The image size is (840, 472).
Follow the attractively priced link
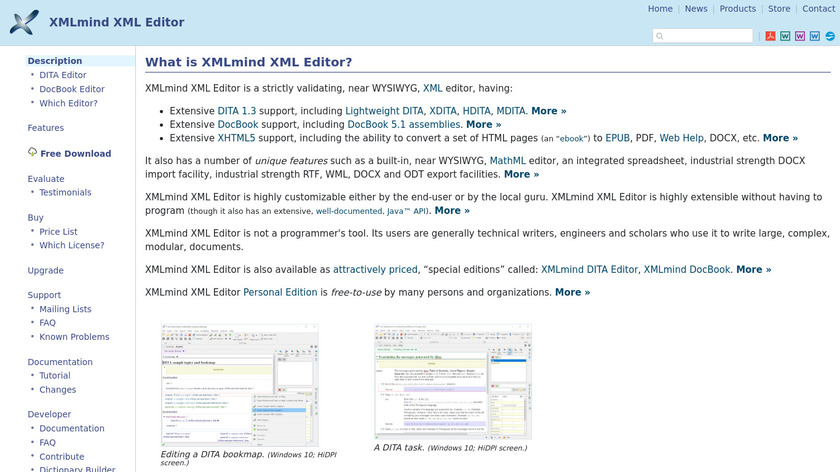click(x=375, y=269)
